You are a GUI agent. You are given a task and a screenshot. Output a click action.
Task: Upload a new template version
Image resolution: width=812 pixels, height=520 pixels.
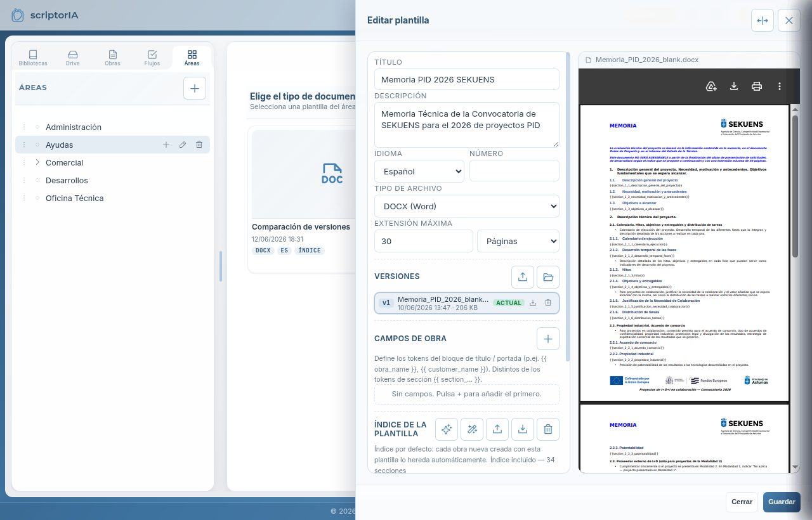(523, 277)
